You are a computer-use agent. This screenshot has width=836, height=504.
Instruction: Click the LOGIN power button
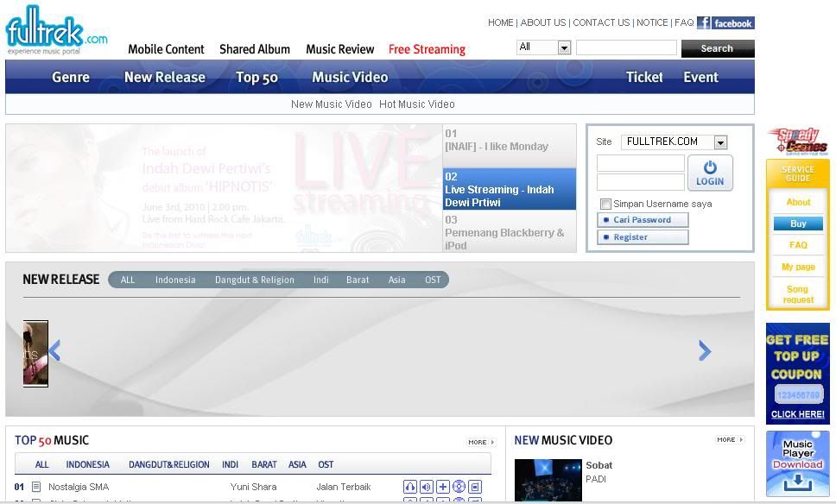coord(710,173)
